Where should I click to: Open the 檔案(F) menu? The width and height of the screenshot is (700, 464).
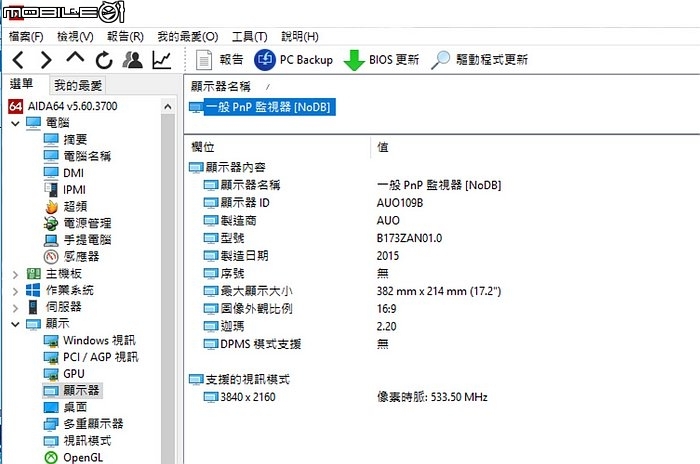(x=26, y=37)
